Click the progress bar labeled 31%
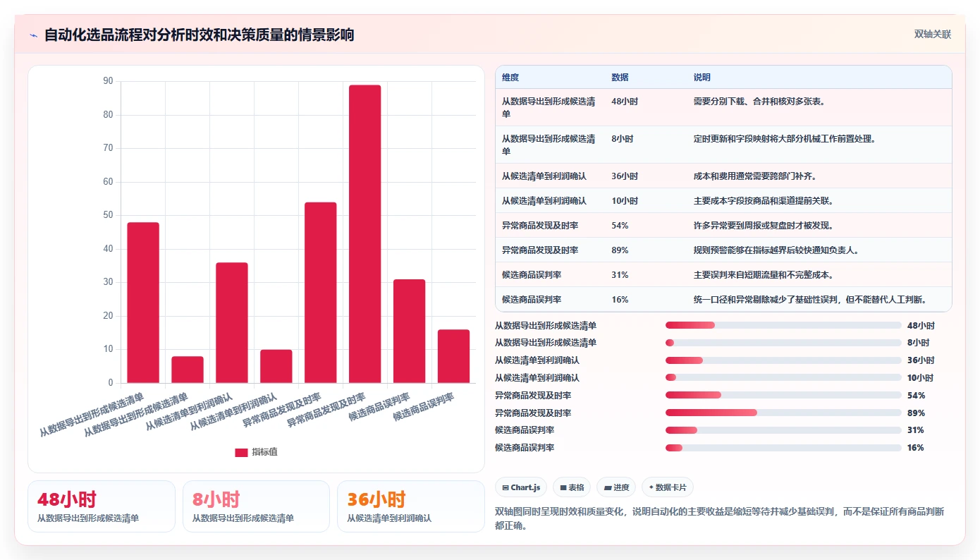The image size is (980, 560). (783, 430)
